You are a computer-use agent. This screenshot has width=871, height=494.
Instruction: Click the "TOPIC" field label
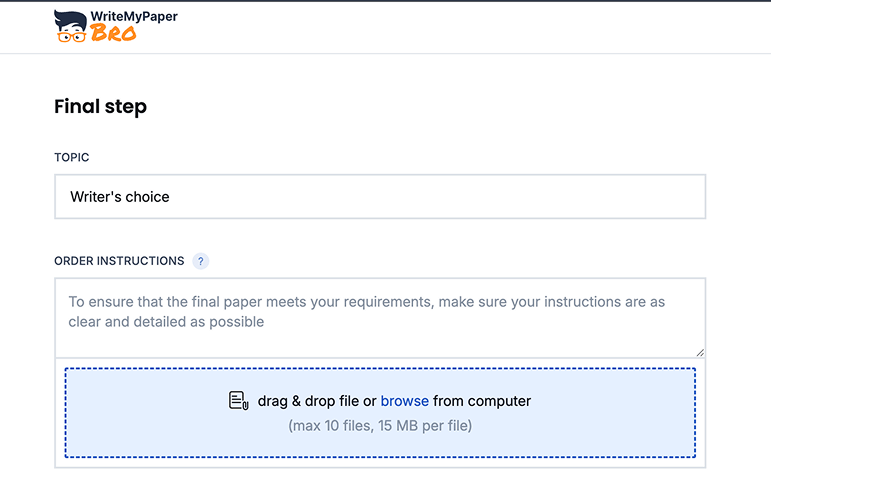point(72,158)
